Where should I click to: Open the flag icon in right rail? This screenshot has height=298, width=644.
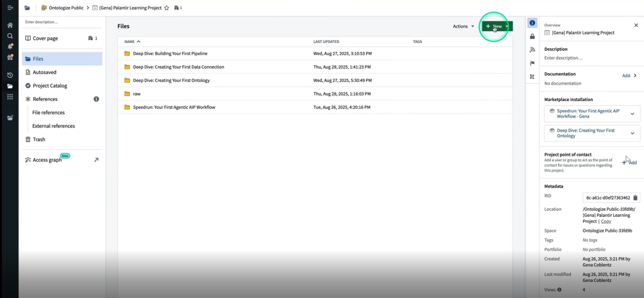tap(532, 63)
